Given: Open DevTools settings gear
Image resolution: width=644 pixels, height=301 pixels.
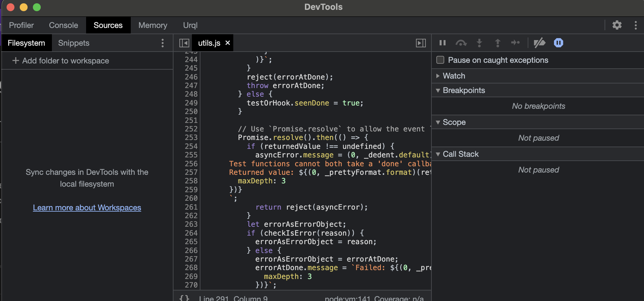Looking at the screenshot, I should pos(617,25).
